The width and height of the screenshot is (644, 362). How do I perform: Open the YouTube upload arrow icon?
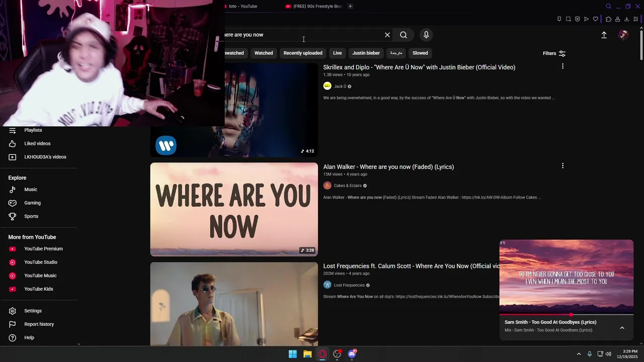pos(604,35)
